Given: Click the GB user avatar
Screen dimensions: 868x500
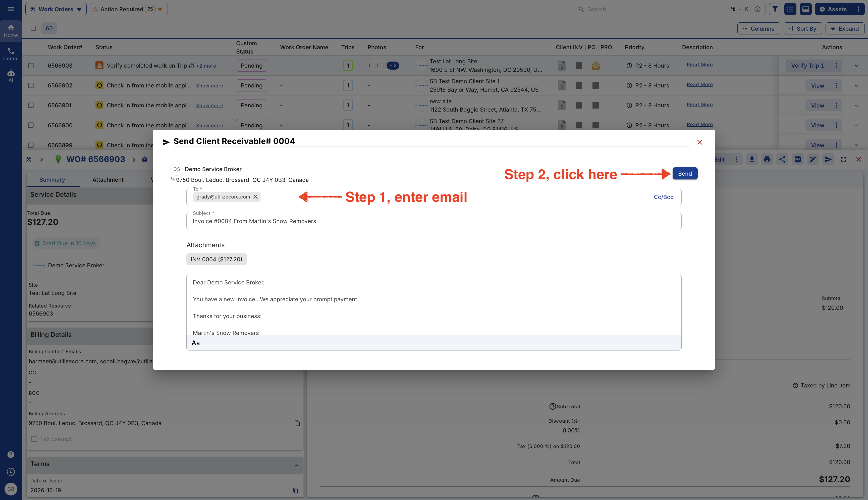Looking at the screenshot, I should tap(11, 489).
